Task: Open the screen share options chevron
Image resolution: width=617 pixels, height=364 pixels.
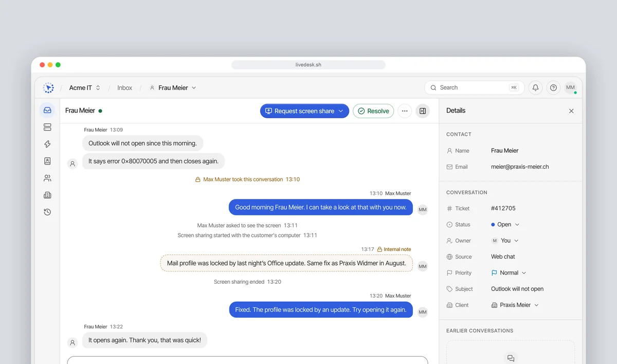Action: click(341, 111)
